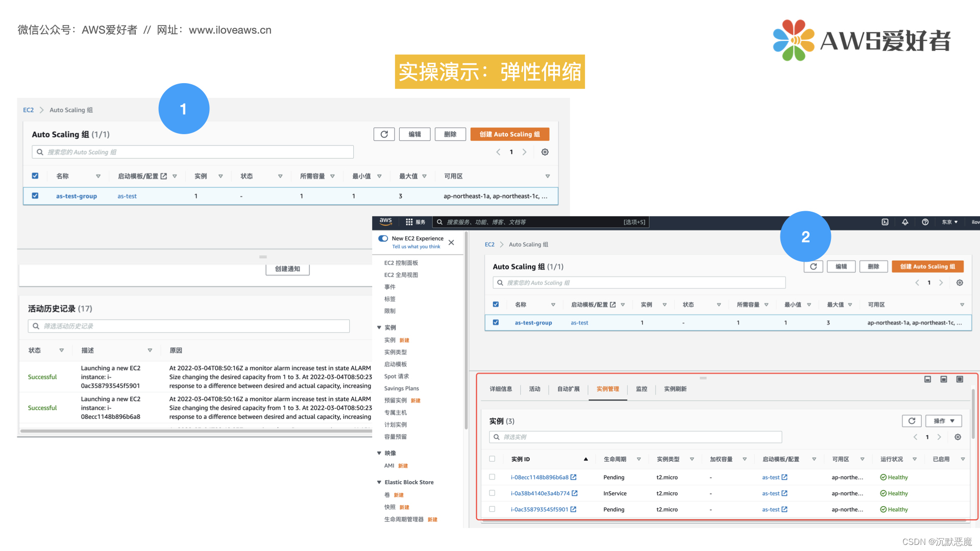Image resolution: width=980 pixels, height=551 pixels.
Task: Refresh Auto Scaling groups in screenshot 2
Action: [x=814, y=266]
